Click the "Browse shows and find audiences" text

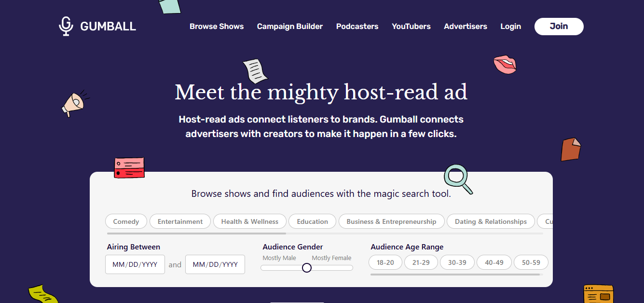(x=321, y=194)
